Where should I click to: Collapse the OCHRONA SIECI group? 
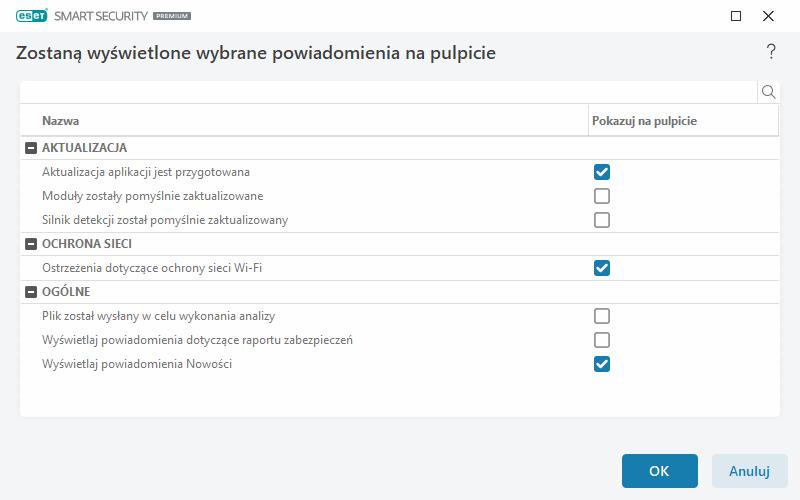tap(31, 244)
